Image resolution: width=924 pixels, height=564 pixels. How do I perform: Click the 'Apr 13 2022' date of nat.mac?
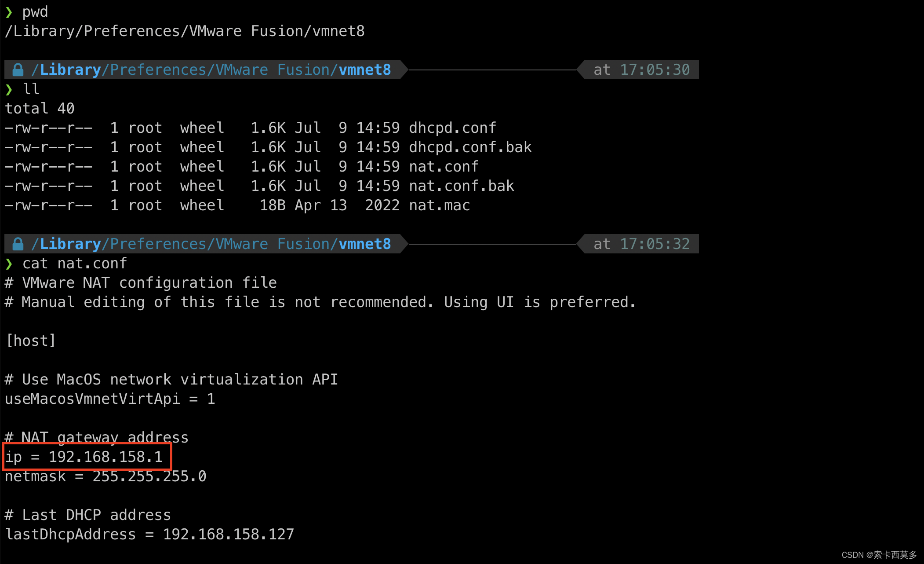(347, 205)
